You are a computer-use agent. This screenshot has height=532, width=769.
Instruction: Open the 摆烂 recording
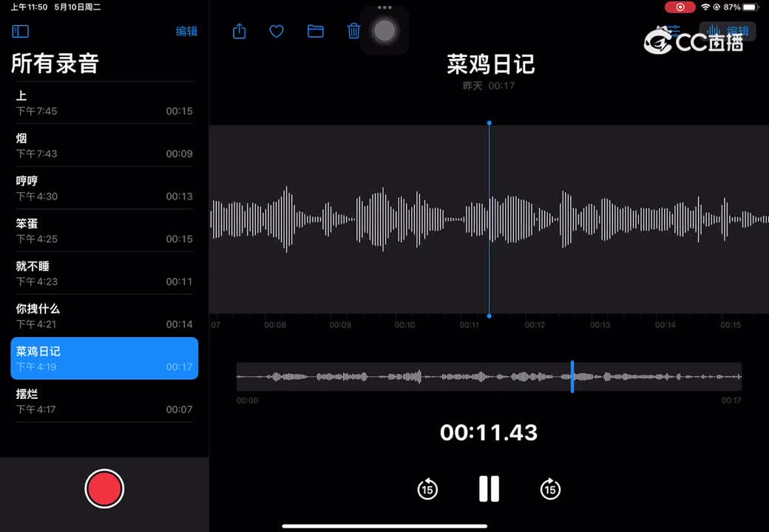coord(104,401)
